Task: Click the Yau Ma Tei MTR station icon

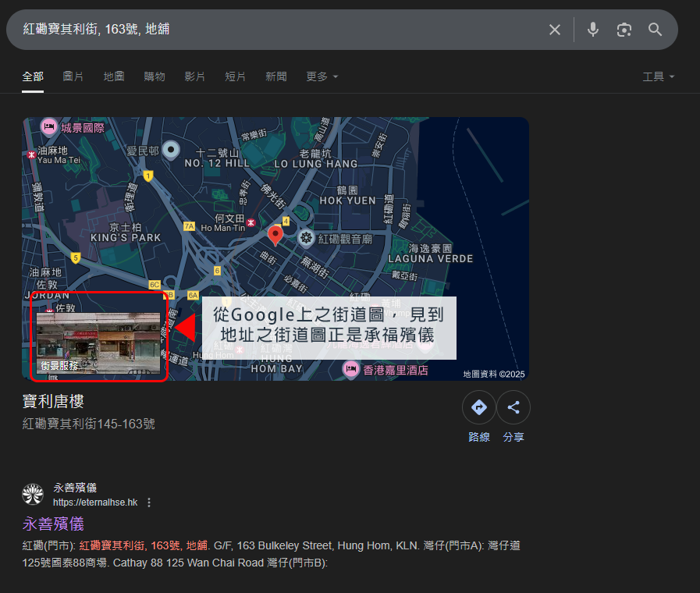Action: pos(32,154)
